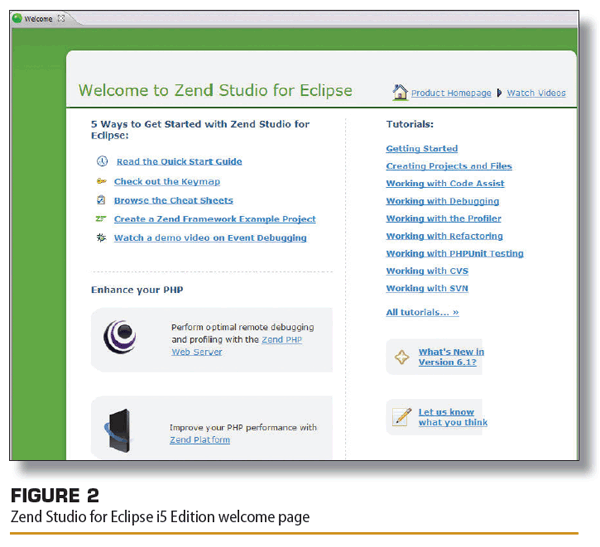Open Watch a demo video on Event Debugging

tap(210, 238)
